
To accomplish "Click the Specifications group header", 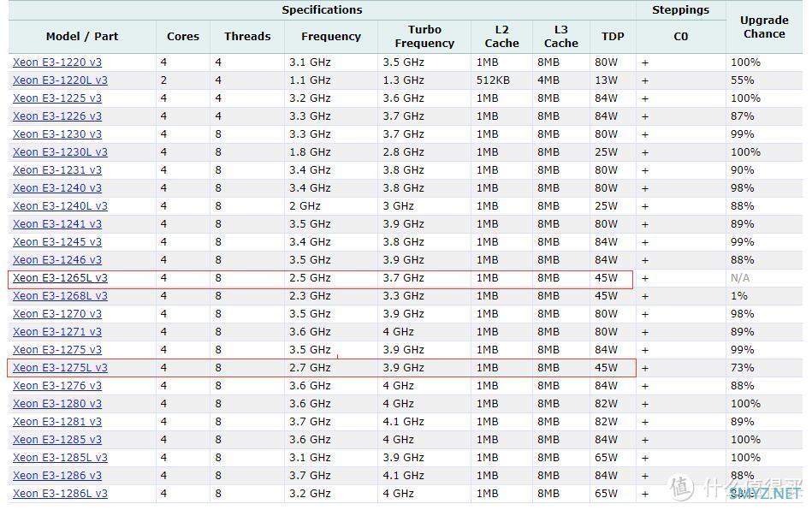I will pos(322,9).
